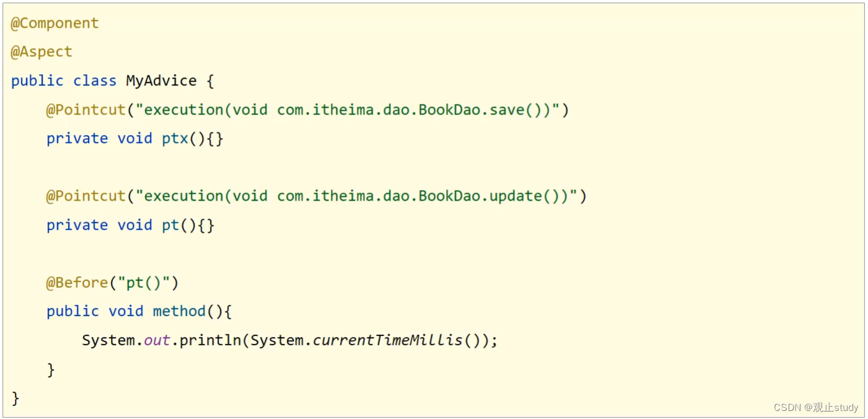Click the ptx method name
This screenshot has width=868, height=419.
pos(175,139)
